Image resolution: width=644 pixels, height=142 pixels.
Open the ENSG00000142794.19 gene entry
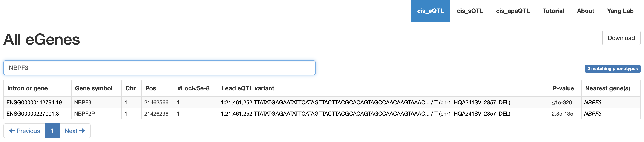click(34, 102)
